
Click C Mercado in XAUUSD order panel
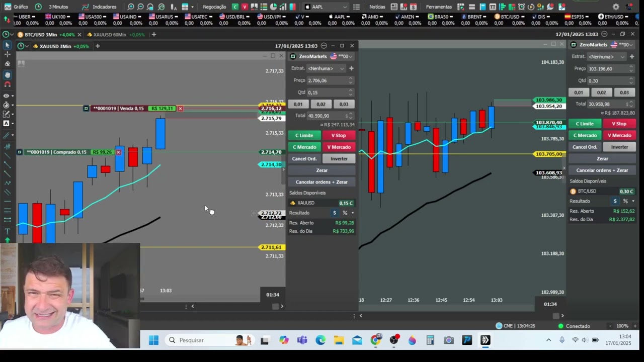pyautogui.click(x=304, y=147)
